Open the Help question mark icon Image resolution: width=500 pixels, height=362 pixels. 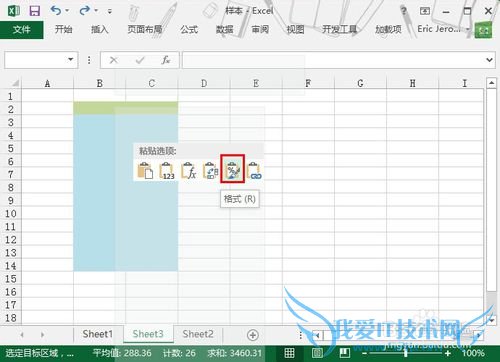tap(404, 11)
